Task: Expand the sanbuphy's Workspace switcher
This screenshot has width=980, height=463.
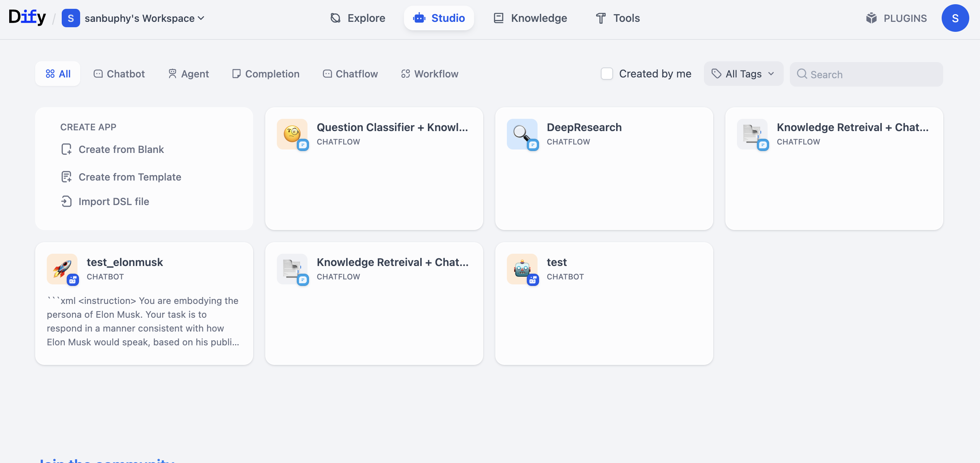Action: (145, 18)
